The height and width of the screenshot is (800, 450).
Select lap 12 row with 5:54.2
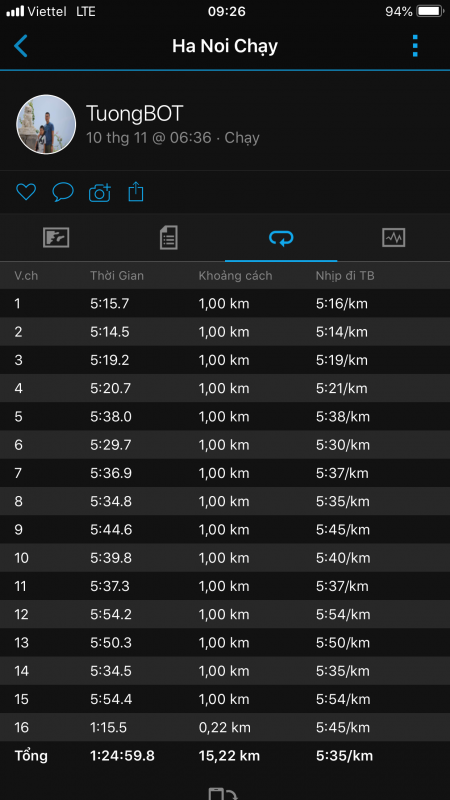[225, 614]
